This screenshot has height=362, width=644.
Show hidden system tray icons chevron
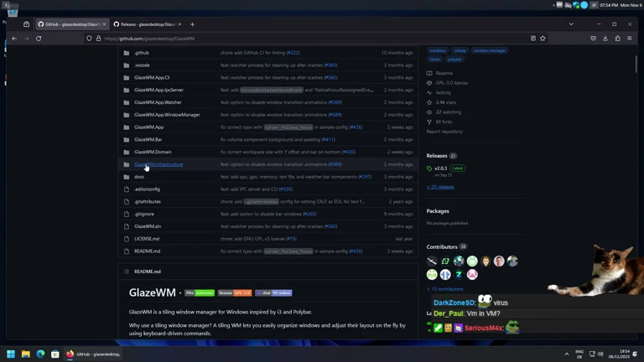(x=566, y=354)
